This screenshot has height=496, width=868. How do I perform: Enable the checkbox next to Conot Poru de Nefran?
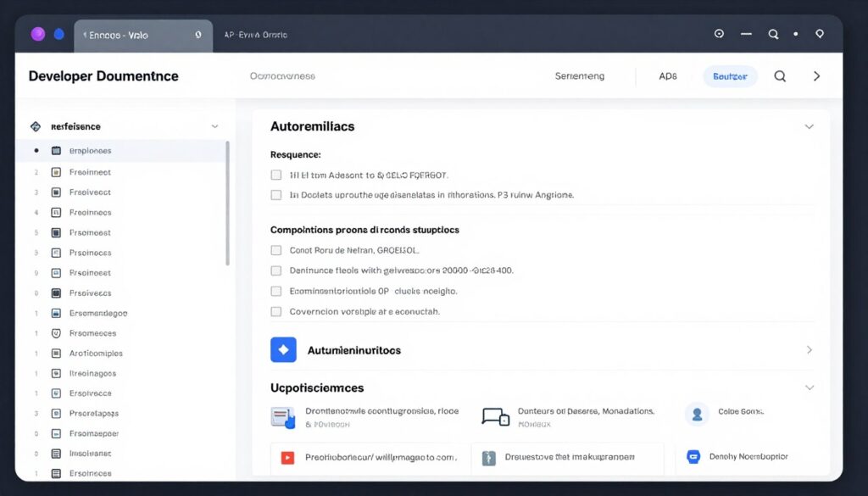pyautogui.click(x=275, y=249)
